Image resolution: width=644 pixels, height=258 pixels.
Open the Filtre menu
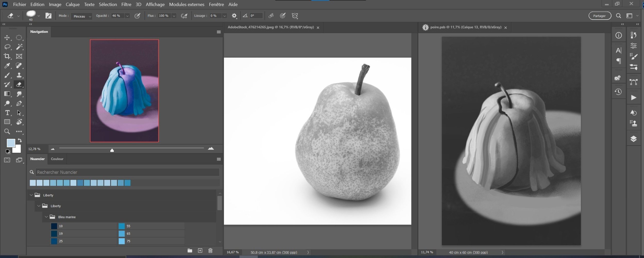[x=126, y=4]
